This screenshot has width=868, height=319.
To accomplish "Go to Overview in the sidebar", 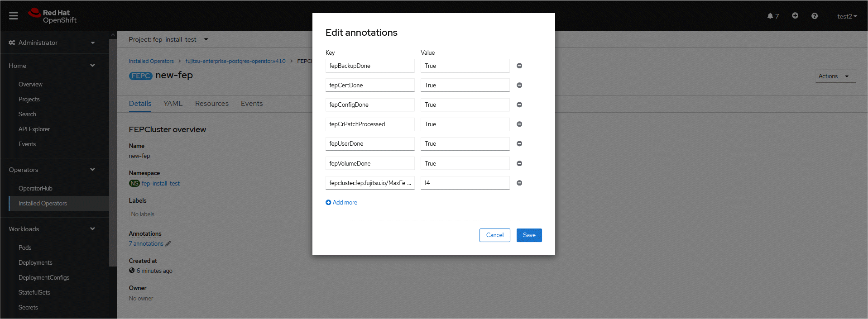I will tap(30, 84).
